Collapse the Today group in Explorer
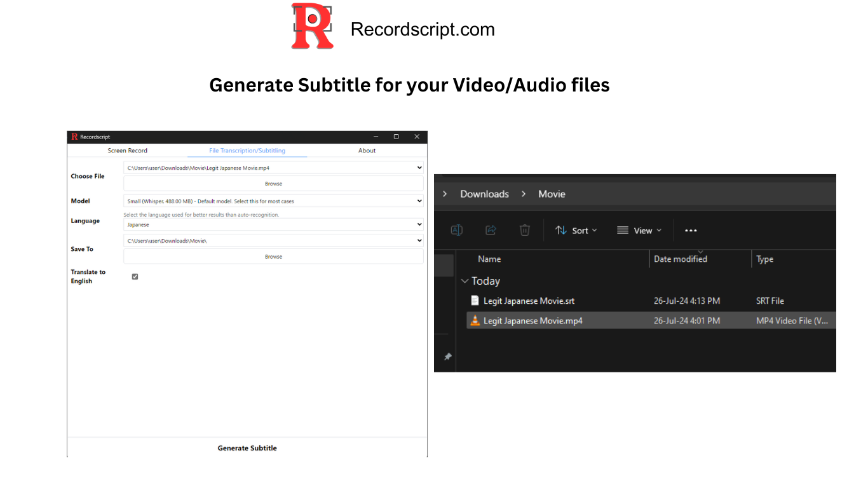 coord(465,281)
